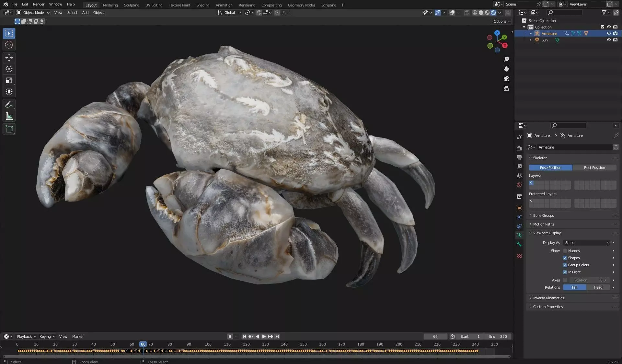Image resolution: width=622 pixels, height=364 pixels.
Task: Click the axes Position value slider
Action: click(x=589, y=280)
